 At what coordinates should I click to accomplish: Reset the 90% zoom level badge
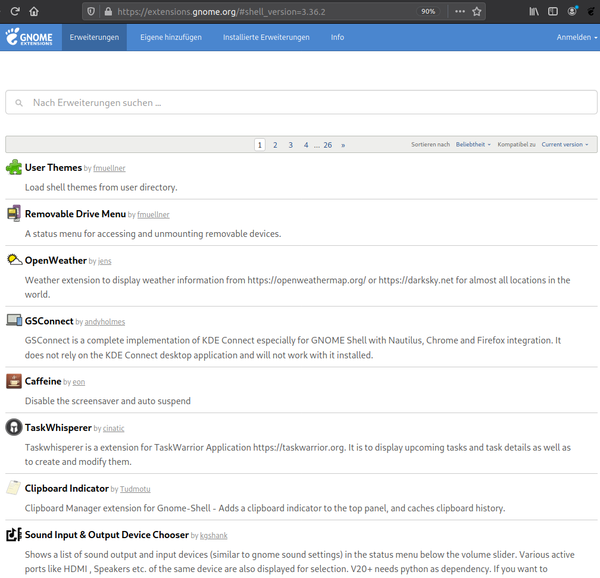428,11
